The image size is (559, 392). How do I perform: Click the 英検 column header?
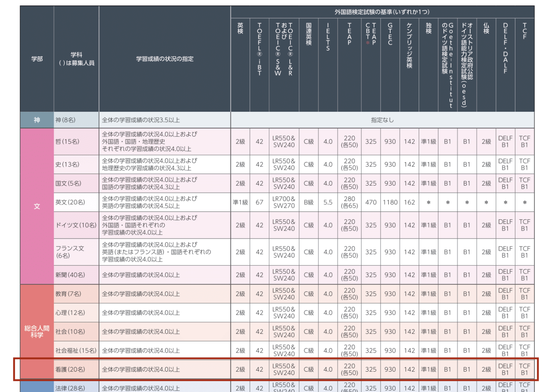(240, 29)
